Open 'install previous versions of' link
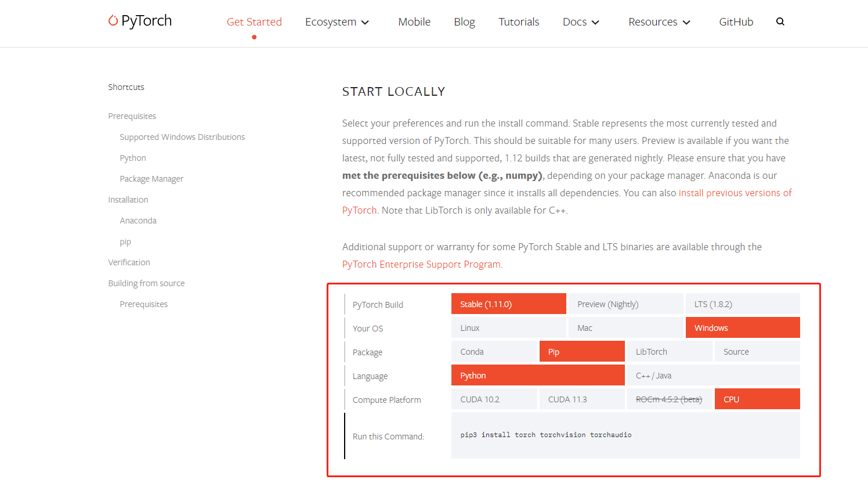868x494 pixels. point(735,193)
